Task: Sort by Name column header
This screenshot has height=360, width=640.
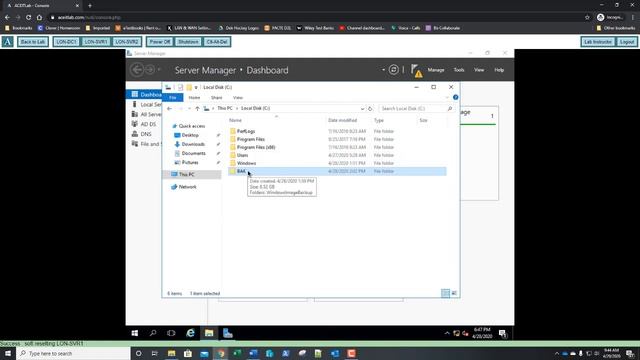Action: coord(235,120)
